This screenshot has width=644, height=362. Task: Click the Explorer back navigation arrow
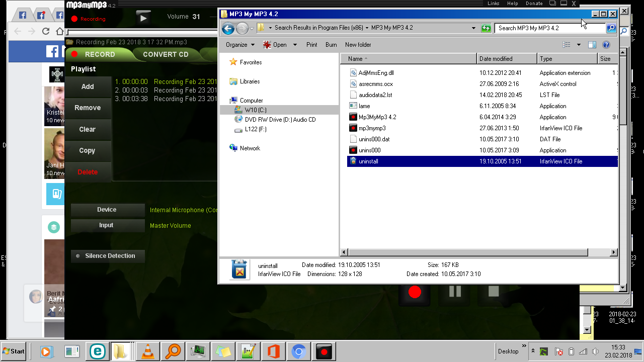point(228,28)
